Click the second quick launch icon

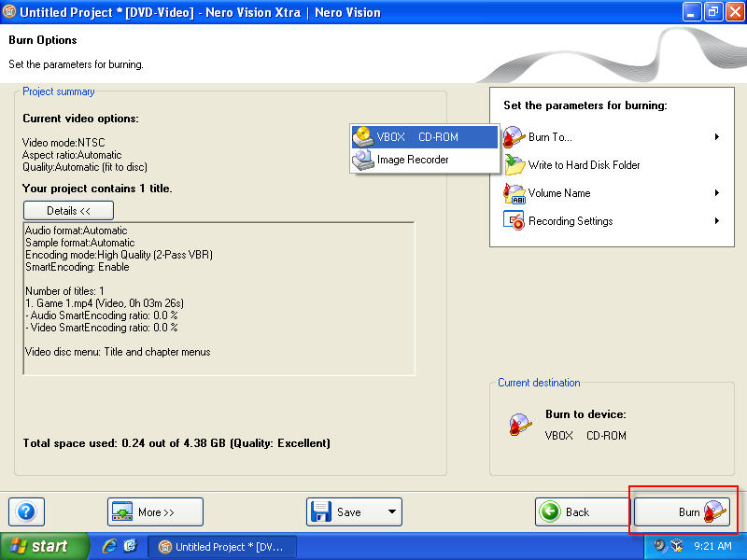point(130,546)
